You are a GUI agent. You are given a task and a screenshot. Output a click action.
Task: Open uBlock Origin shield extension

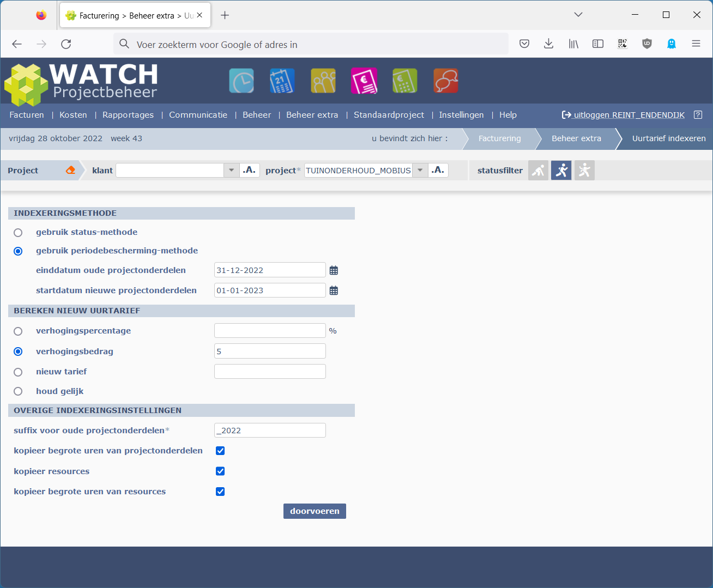(647, 44)
